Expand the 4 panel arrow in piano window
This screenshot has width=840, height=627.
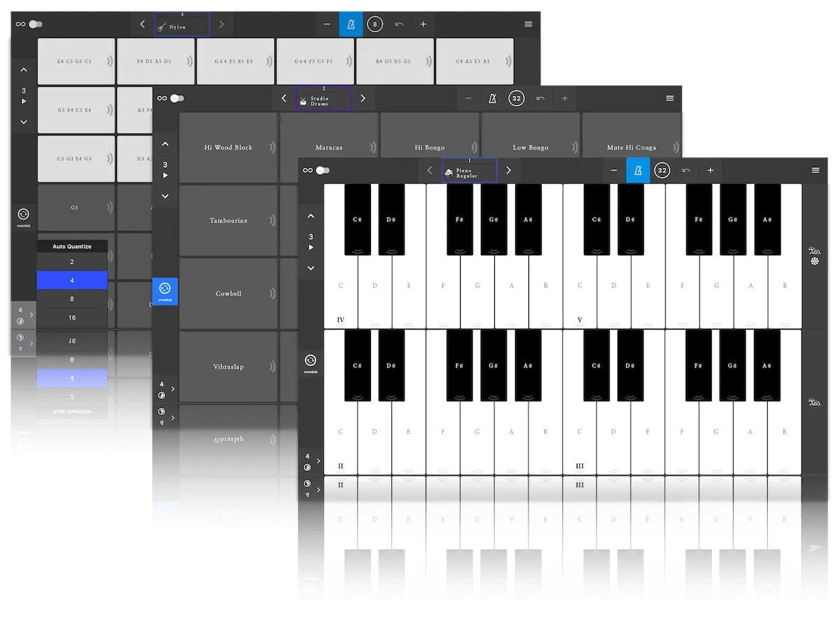point(318,461)
